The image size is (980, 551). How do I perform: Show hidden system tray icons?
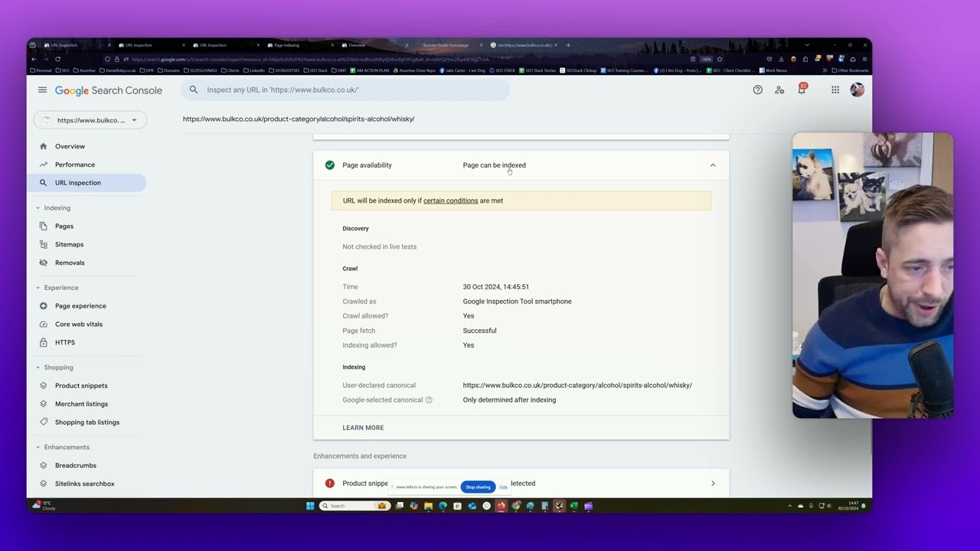(x=790, y=505)
